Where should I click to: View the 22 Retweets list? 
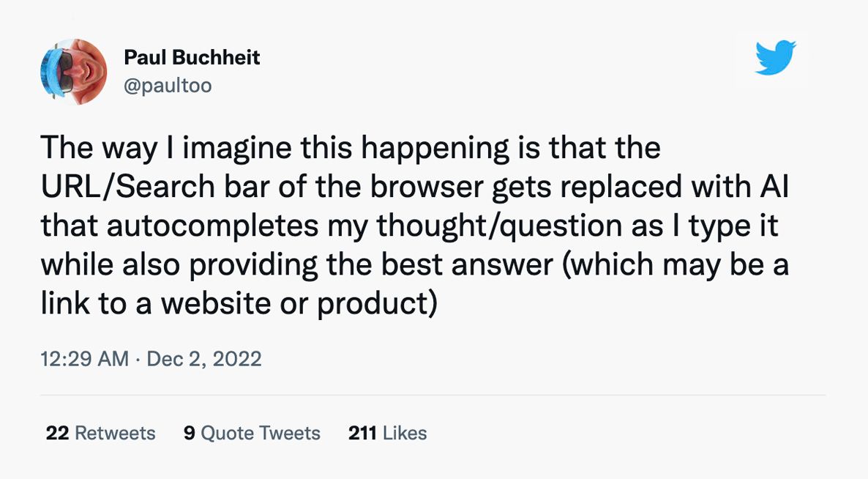coord(100,433)
